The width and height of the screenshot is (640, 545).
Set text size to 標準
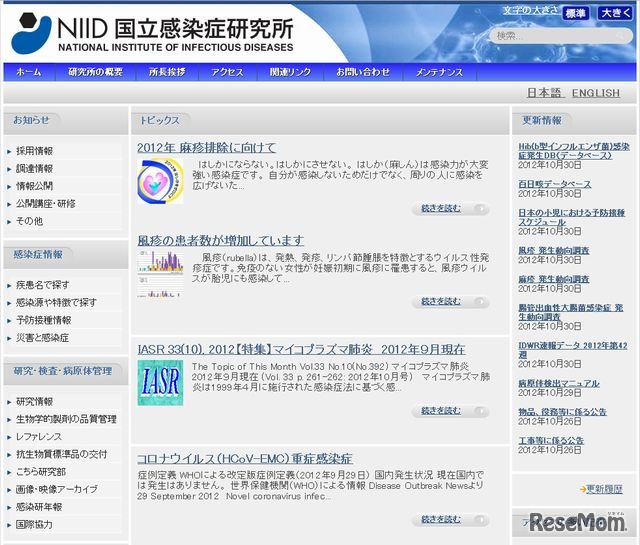pos(576,13)
